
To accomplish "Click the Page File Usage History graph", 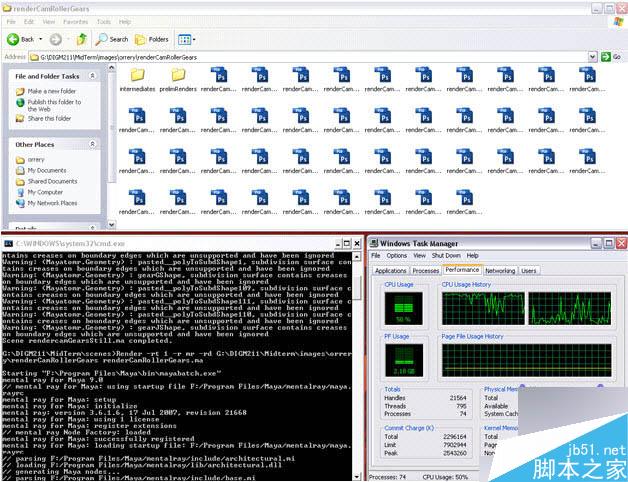I will click(527, 360).
